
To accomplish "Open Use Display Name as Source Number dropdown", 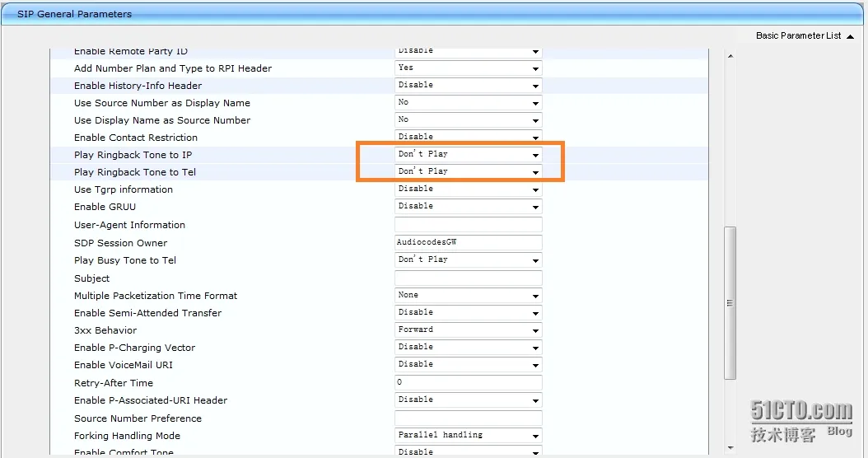I will tap(469, 119).
